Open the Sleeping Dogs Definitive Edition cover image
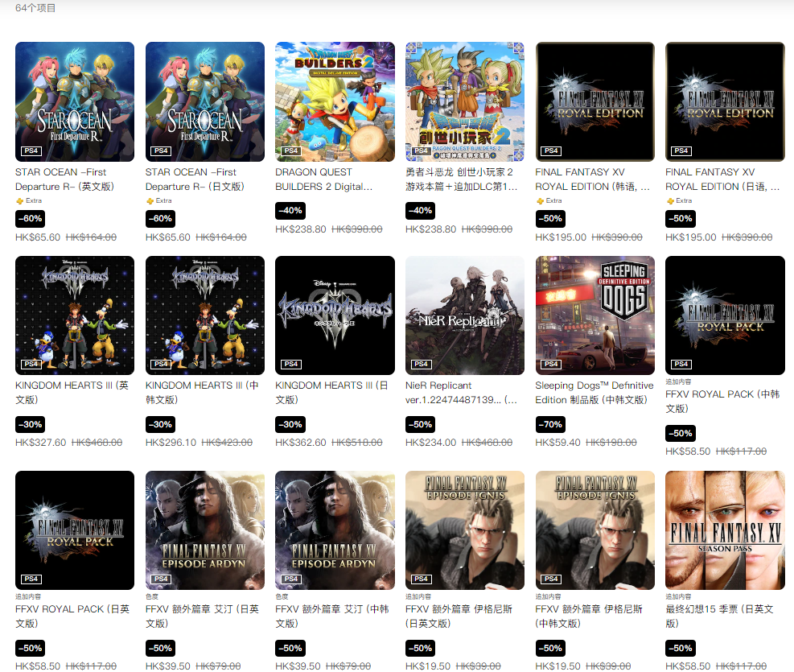This screenshot has height=672, width=794. click(595, 315)
